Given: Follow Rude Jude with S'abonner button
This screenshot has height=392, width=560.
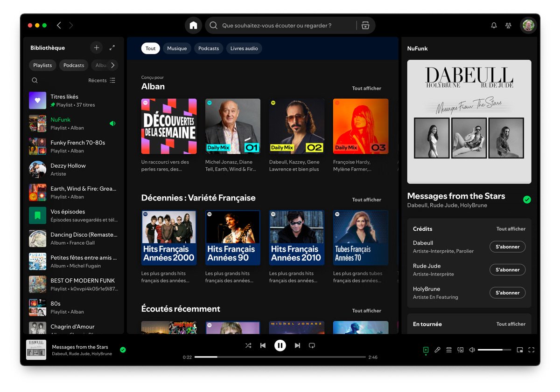Looking at the screenshot, I should (x=507, y=269).
